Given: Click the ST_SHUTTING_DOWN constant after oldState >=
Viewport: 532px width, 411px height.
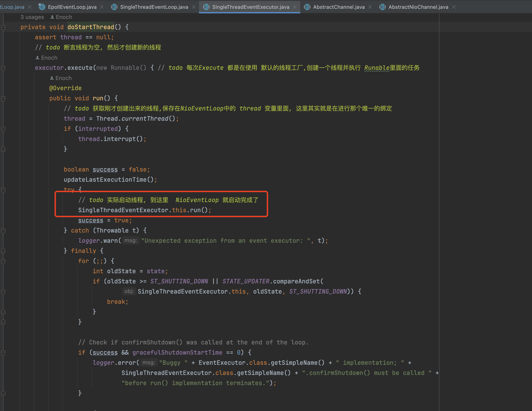Looking at the screenshot, I should coord(179,281).
